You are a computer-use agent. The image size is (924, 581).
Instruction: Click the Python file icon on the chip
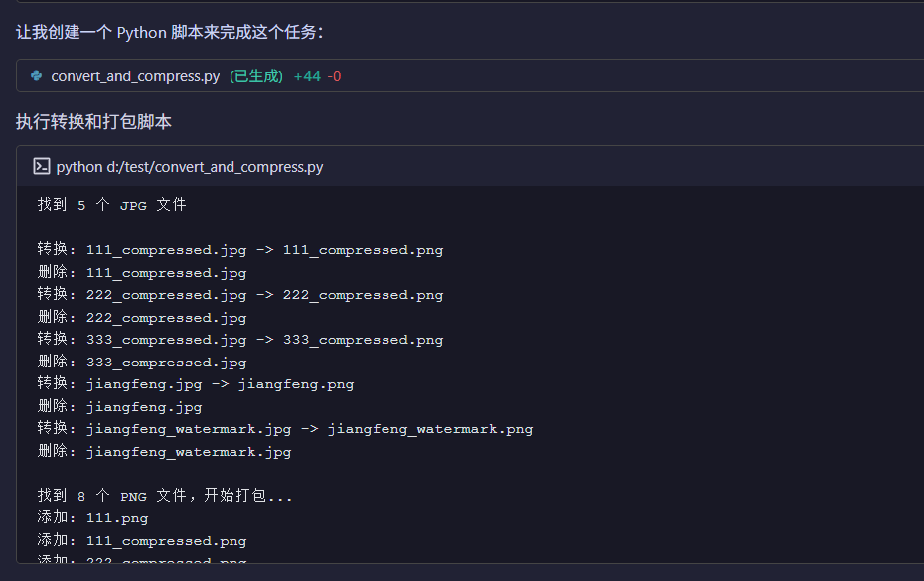pyautogui.click(x=37, y=74)
